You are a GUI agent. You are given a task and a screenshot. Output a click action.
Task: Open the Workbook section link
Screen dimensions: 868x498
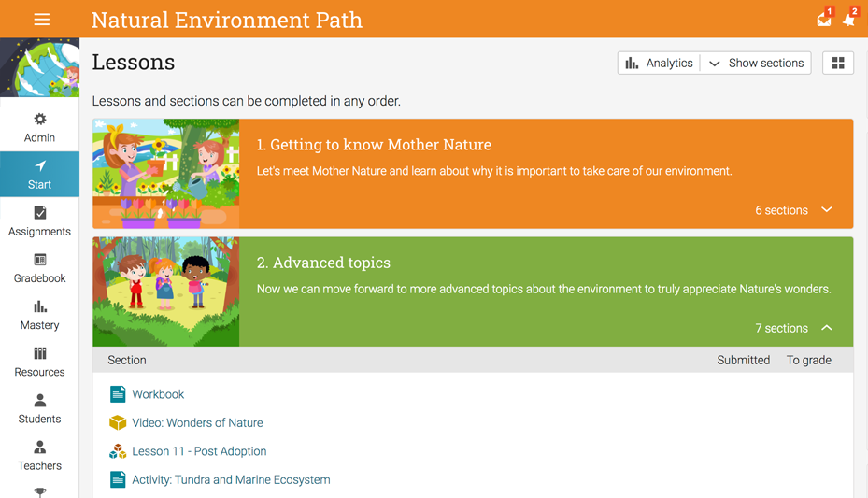[158, 394]
